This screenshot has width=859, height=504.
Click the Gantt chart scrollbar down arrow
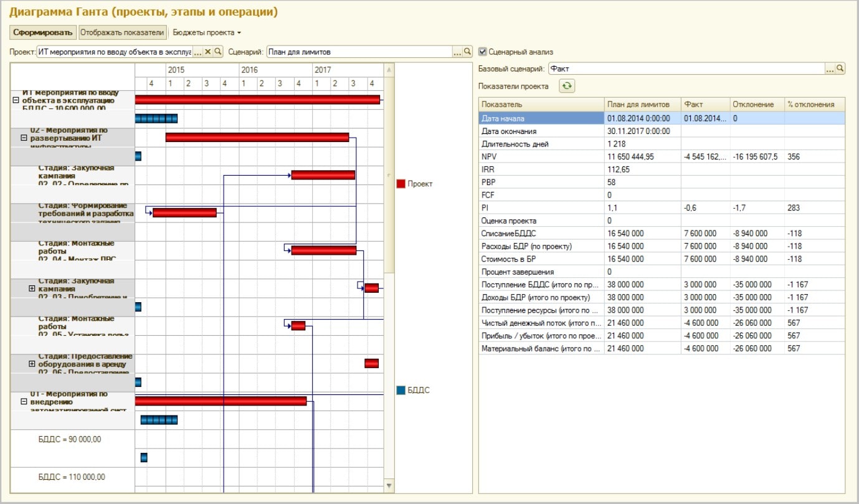pos(389,485)
